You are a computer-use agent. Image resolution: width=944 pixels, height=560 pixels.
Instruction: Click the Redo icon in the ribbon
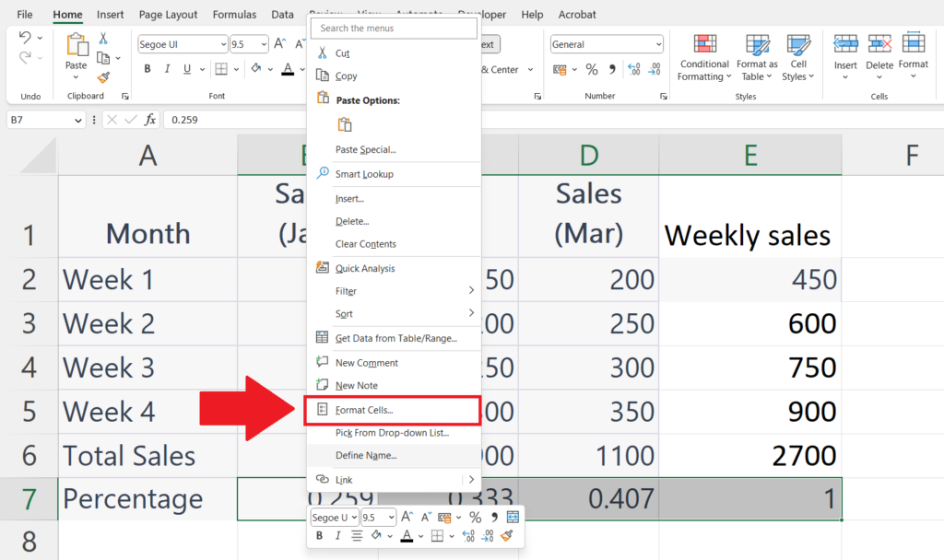click(x=25, y=58)
